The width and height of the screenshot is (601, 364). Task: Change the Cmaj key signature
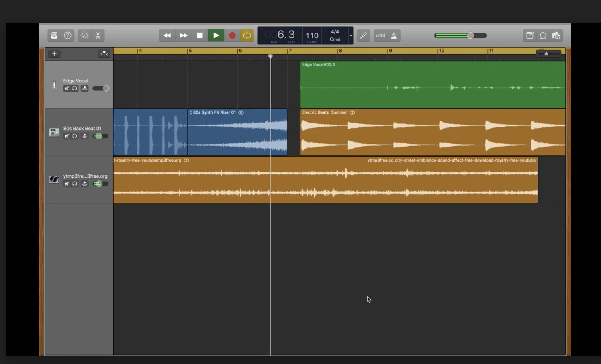[x=335, y=39]
